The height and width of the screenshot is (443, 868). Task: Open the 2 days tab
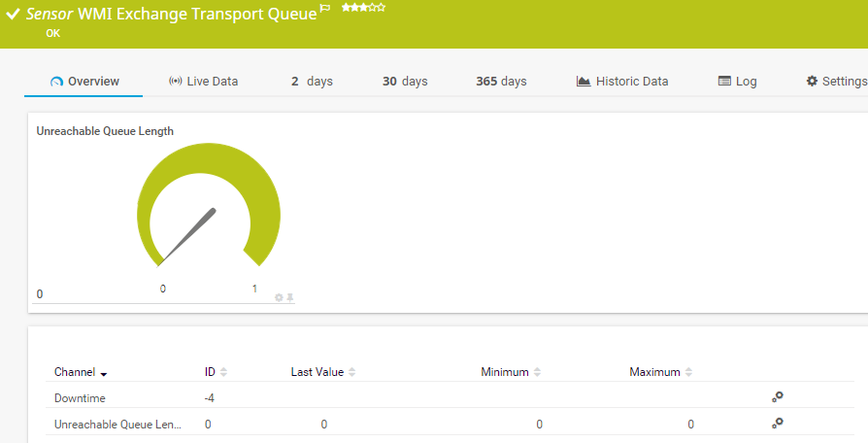pyautogui.click(x=312, y=82)
